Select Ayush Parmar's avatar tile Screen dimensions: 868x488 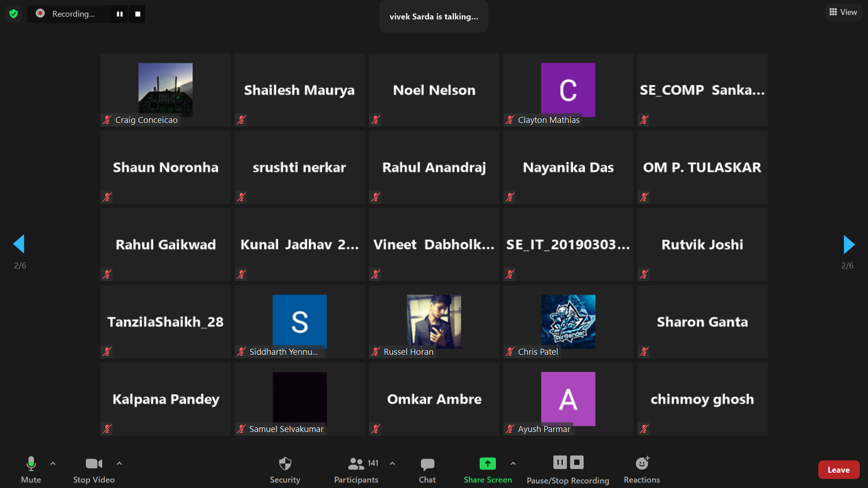click(568, 399)
